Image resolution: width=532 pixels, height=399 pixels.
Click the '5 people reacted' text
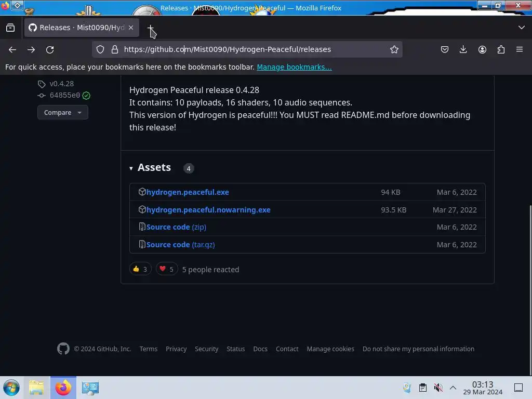point(211,270)
